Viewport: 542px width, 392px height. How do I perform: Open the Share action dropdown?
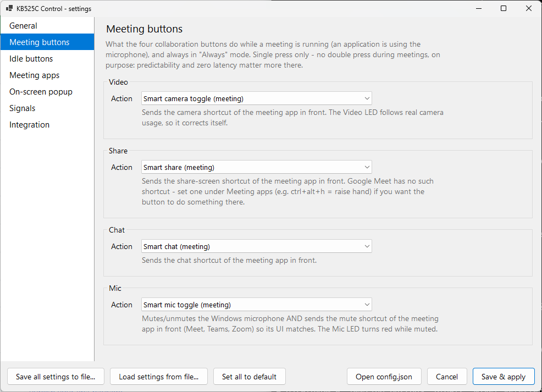pos(257,167)
